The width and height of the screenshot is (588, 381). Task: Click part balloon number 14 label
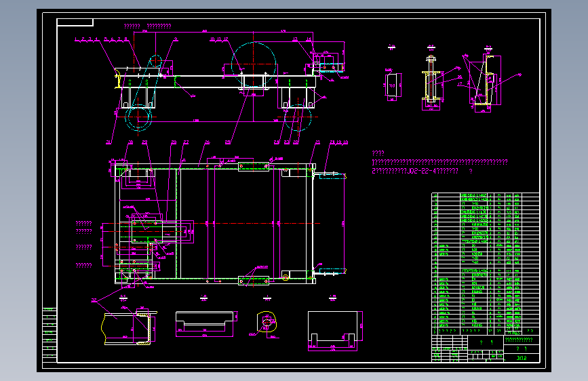click(x=309, y=39)
